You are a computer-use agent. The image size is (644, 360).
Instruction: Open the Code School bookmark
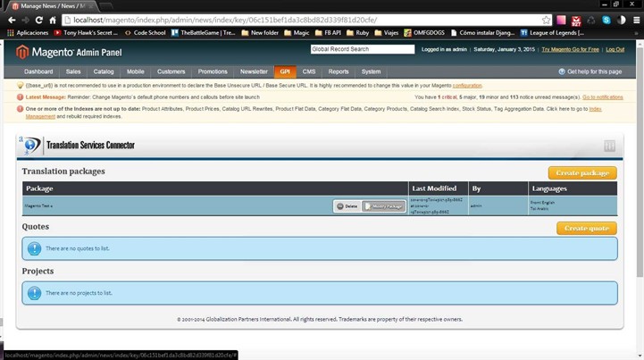[x=145, y=32]
